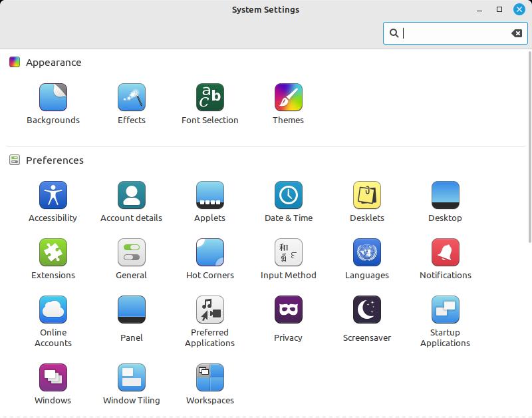Screen dimensions: 532x418
Task: Click the magnifier icon in search box
Action: point(394,33)
